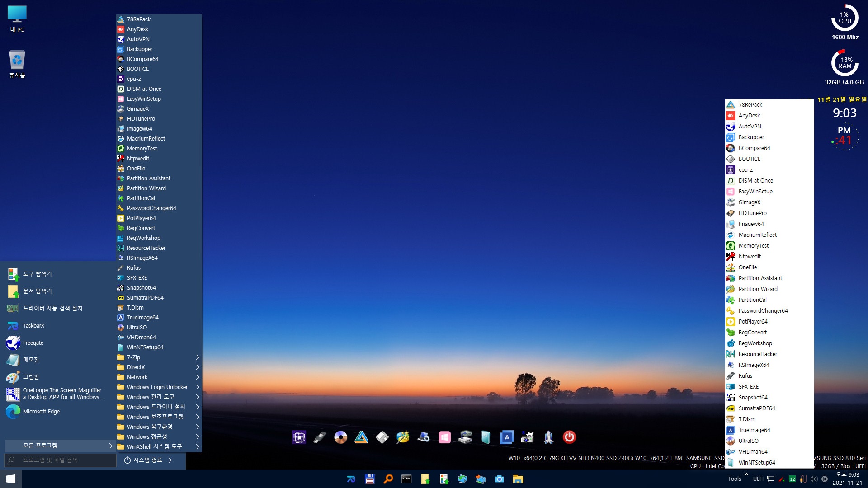The image size is (868, 488).
Task: Open Freegate from the start menu
Action: tap(58, 343)
